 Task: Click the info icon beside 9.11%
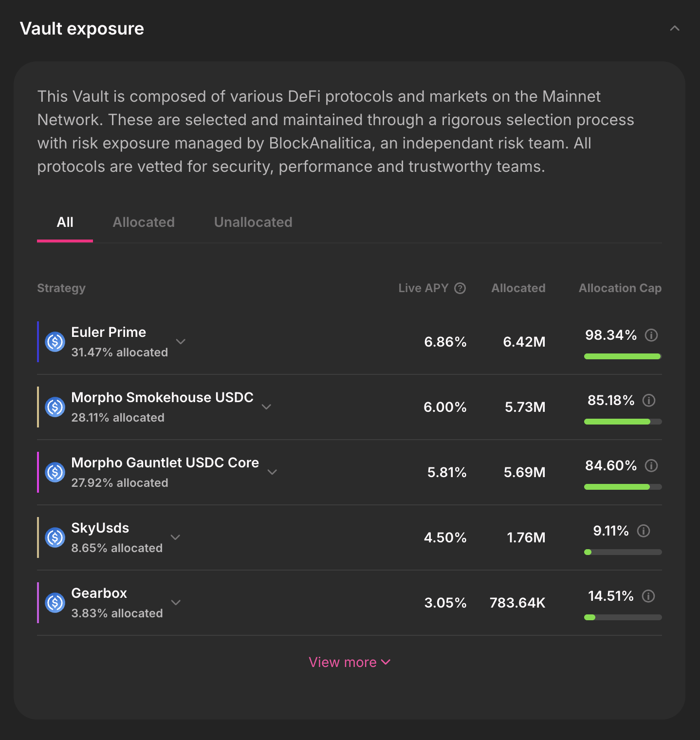pos(644,531)
